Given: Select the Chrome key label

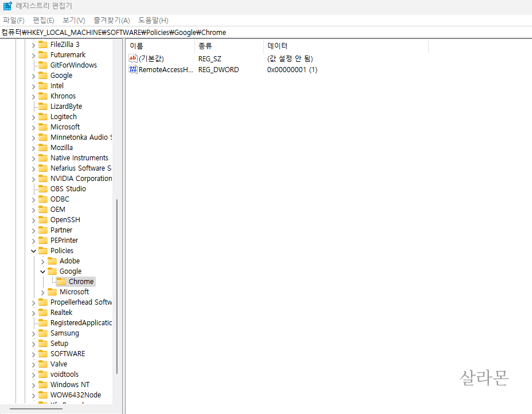Looking at the screenshot, I should click(81, 282).
